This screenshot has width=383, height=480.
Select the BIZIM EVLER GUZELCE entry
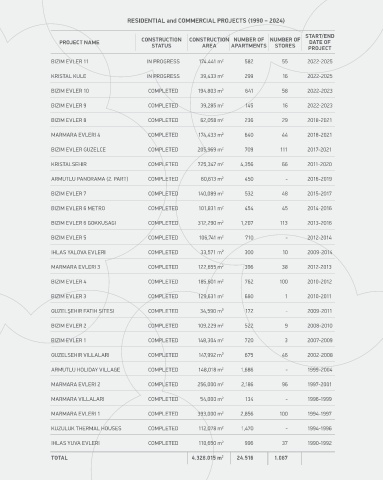pyautogui.click(x=78, y=150)
